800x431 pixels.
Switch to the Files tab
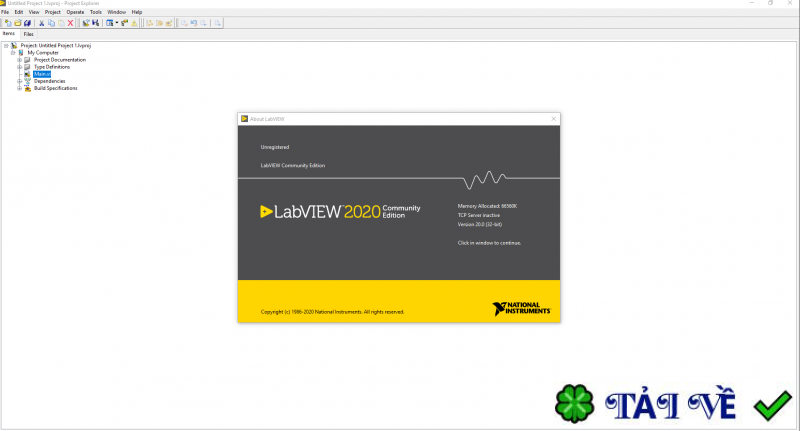[29, 34]
